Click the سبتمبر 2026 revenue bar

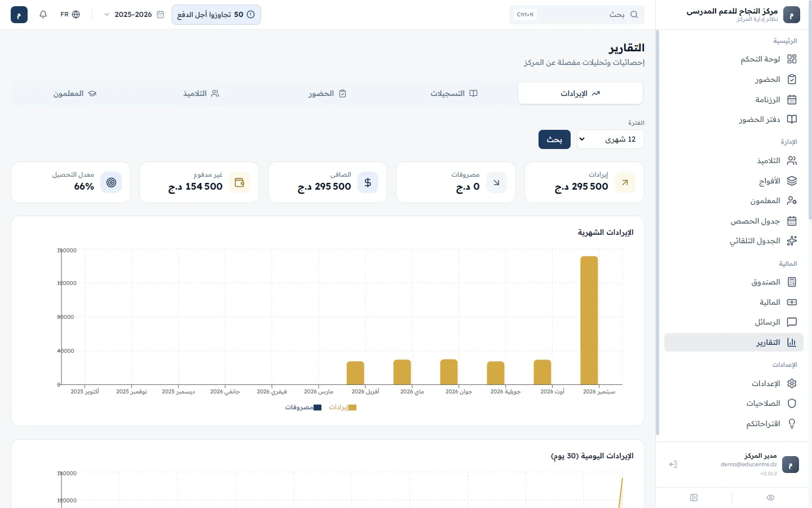(589, 321)
